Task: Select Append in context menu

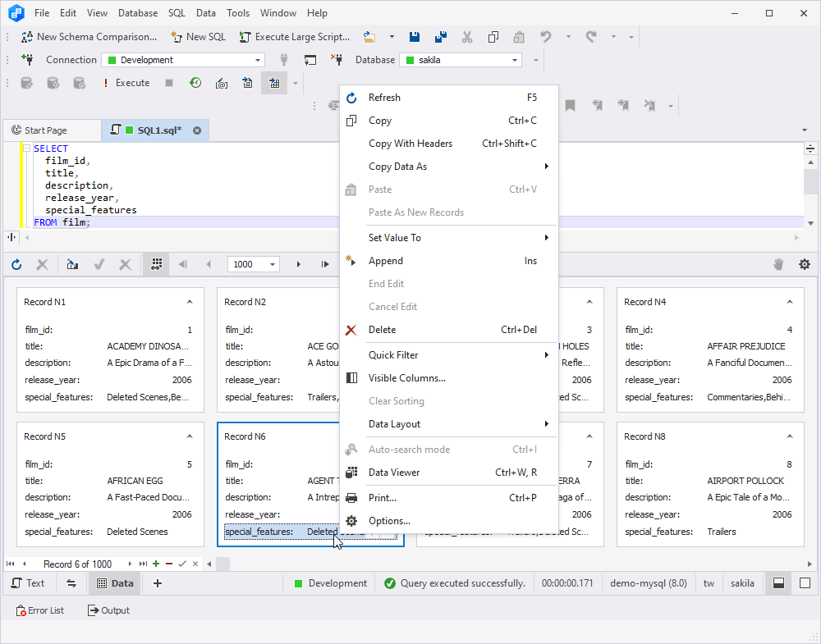Action: coord(449,261)
